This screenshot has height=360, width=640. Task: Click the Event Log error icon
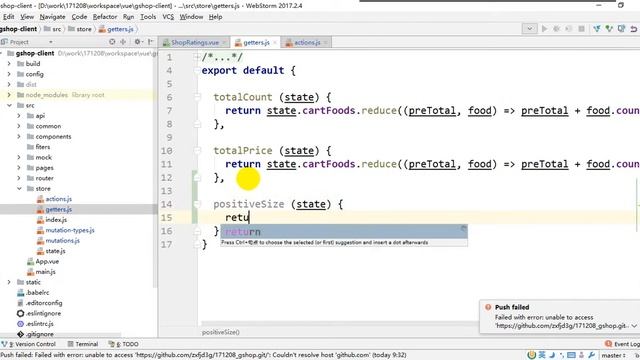click(x=608, y=344)
